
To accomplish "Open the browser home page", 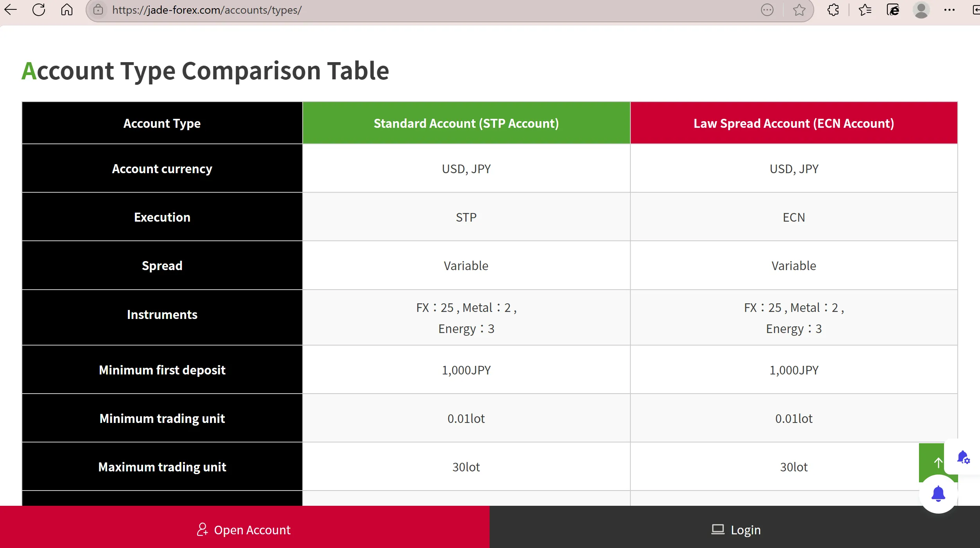I will click(x=67, y=10).
